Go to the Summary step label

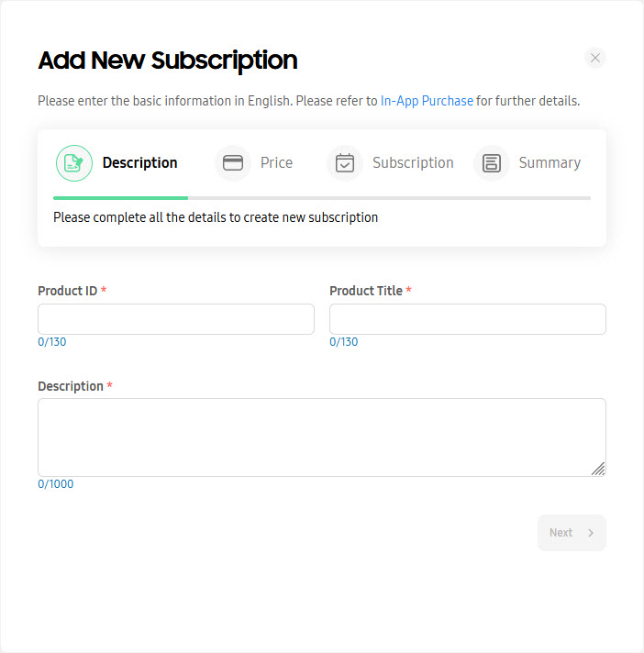click(550, 163)
